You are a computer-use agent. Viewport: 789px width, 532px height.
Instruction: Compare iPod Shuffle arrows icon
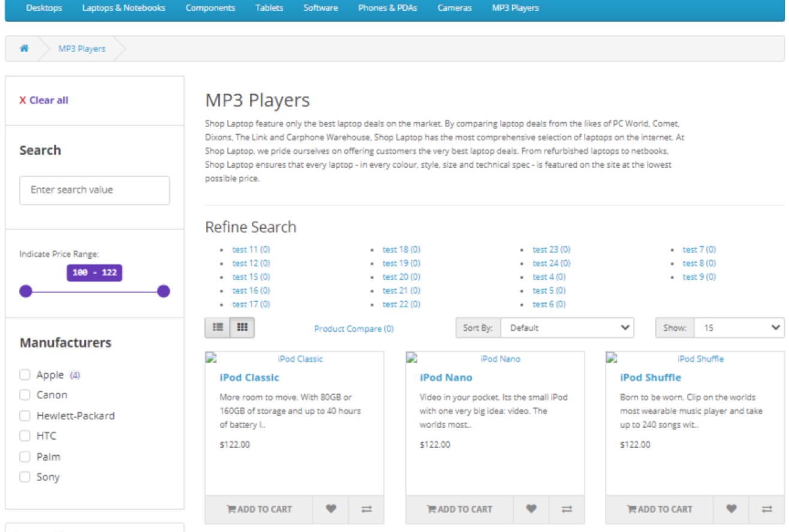pos(767,509)
